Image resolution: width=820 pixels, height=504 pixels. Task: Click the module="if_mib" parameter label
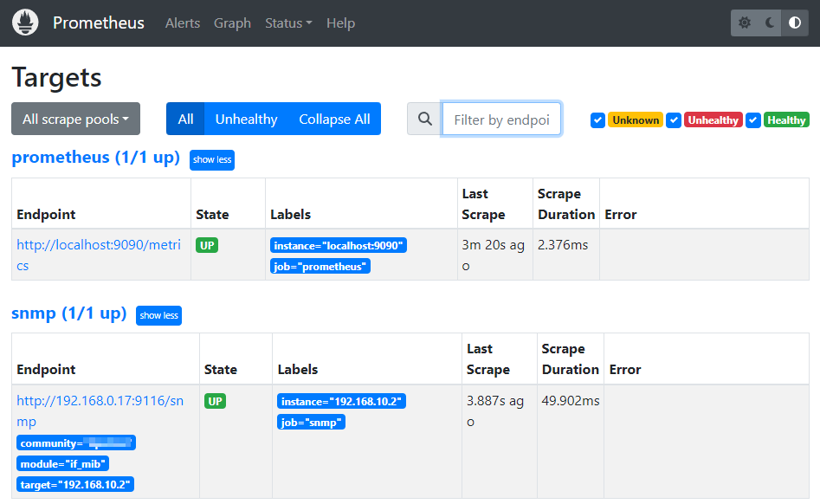pos(62,464)
